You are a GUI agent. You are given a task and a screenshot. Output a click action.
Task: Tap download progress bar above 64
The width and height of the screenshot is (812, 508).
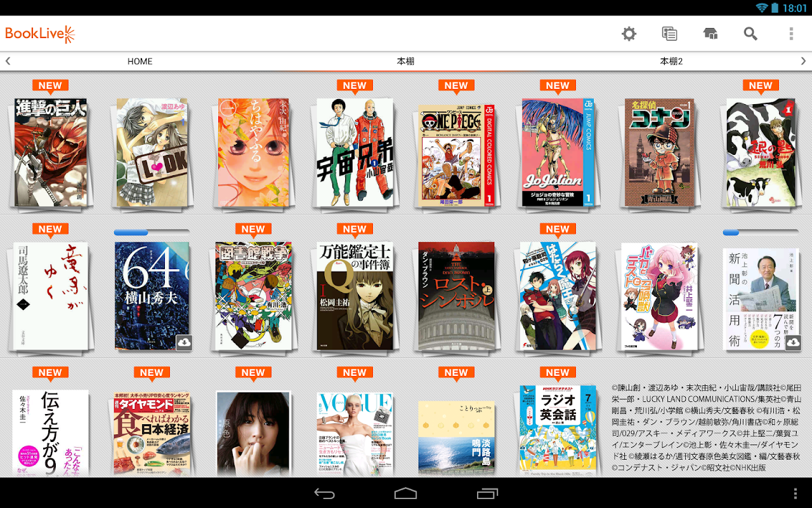tap(152, 232)
